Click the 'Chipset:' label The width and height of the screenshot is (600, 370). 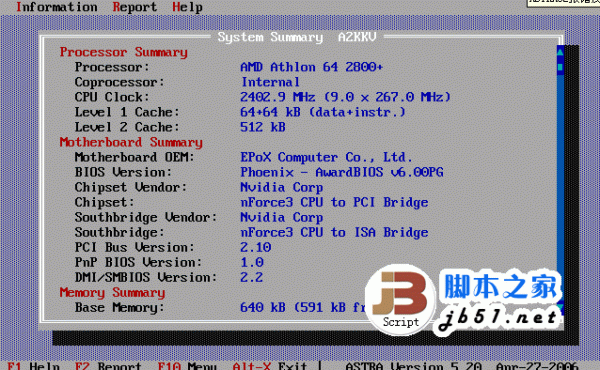(104, 202)
